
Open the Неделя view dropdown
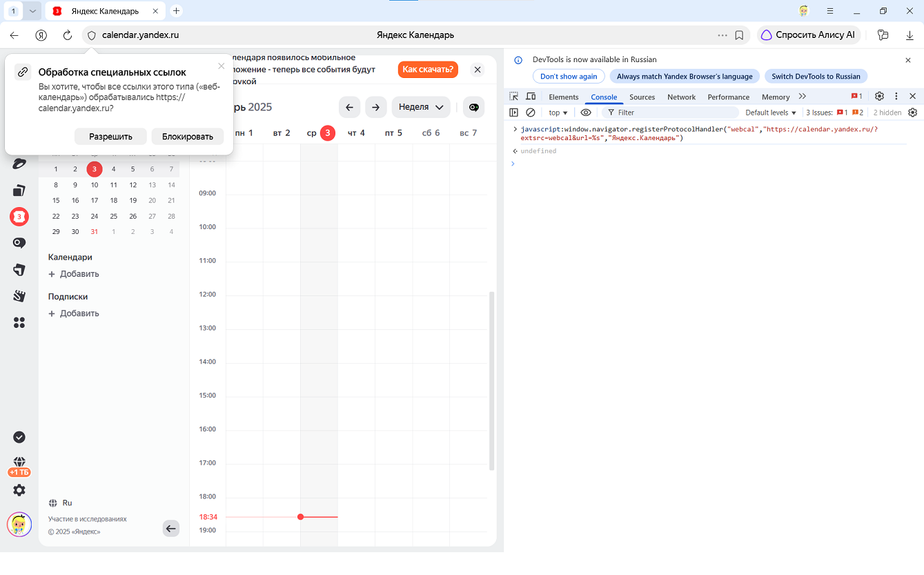(421, 107)
